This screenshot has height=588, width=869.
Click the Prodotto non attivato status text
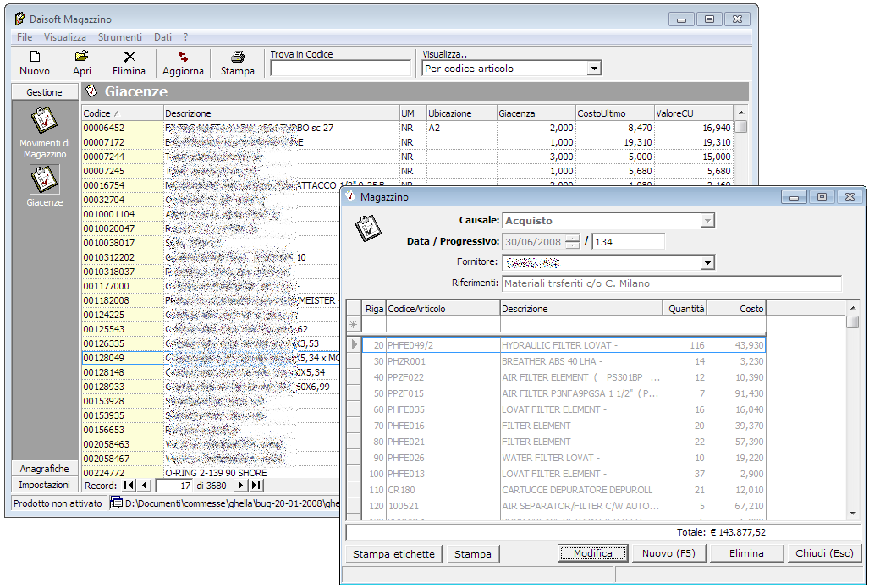[58, 503]
